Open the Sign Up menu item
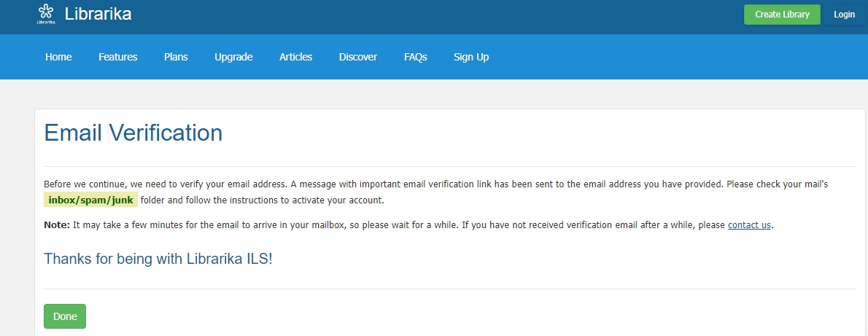 tap(471, 57)
